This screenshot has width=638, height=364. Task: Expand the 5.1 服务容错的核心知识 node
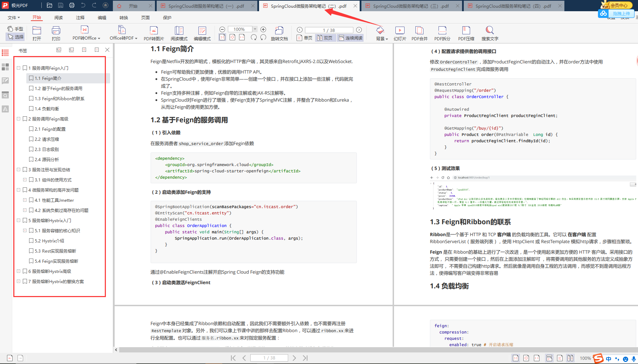[25, 231]
